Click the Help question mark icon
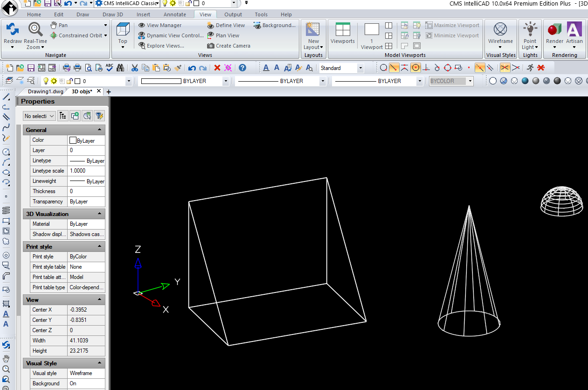This screenshot has width=588, height=390. 242,68
